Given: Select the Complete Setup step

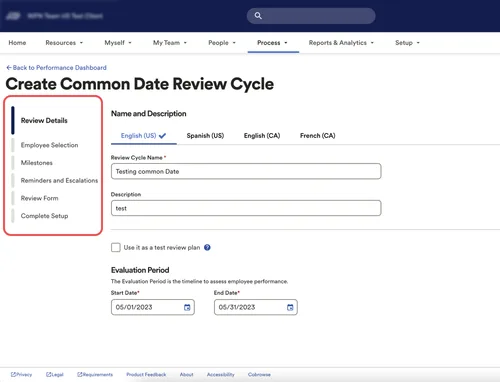Looking at the screenshot, I should point(44,216).
